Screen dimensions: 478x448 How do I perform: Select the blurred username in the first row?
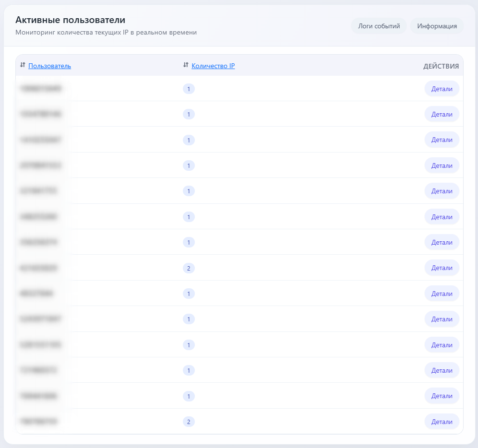pyautogui.click(x=41, y=89)
